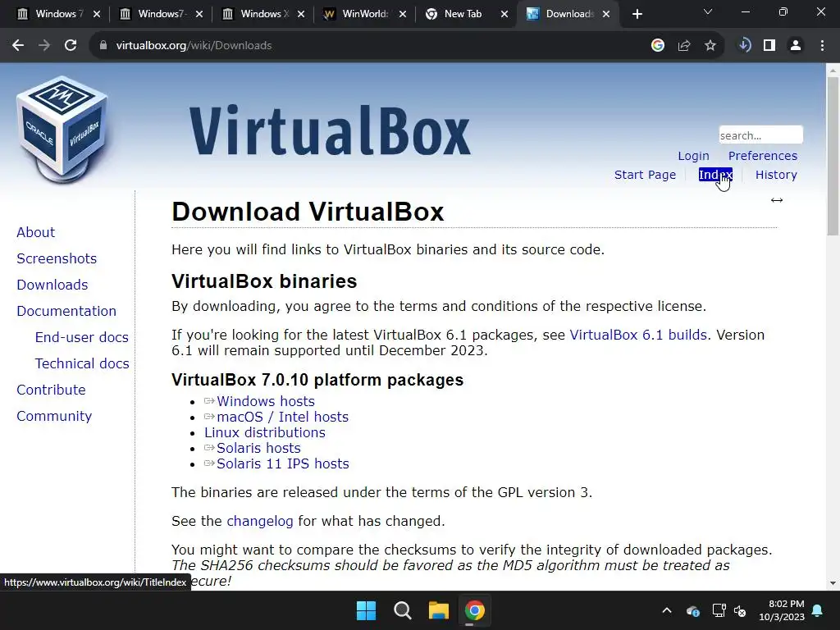Close the WinWorld tab
The height and width of the screenshot is (630, 840).
click(x=403, y=14)
